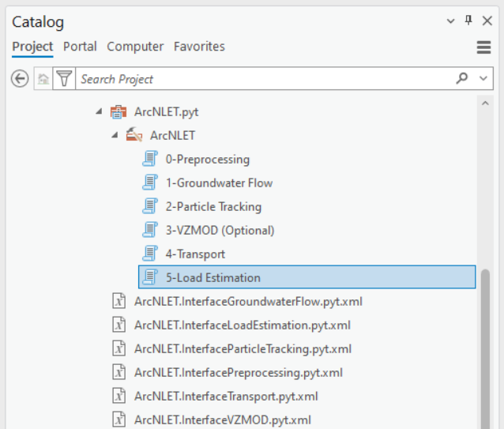Click the ArcNLET toolset hammer icon
504x429 pixels.
click(134, 135)
